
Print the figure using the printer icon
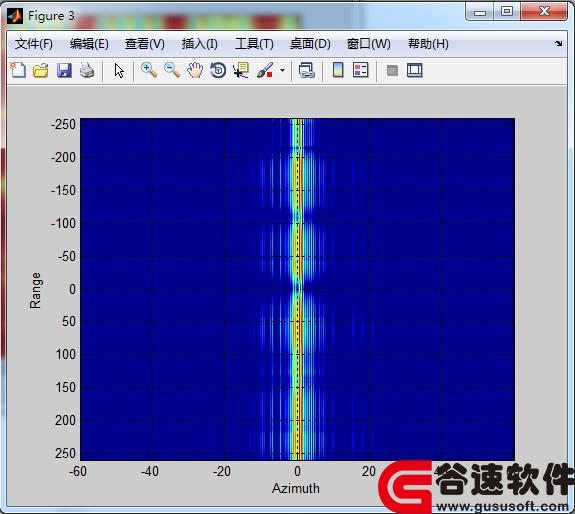[x=87, y=70]
